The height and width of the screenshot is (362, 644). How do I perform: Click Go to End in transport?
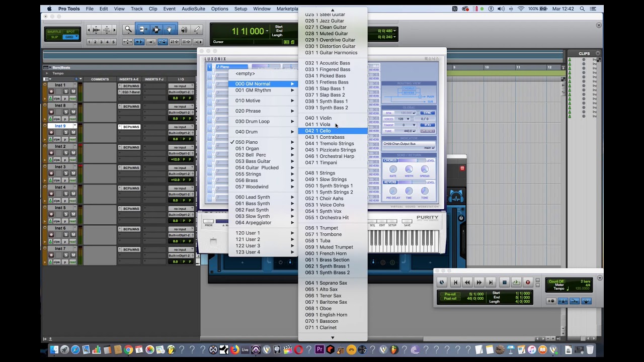click(x=491, y=283)
